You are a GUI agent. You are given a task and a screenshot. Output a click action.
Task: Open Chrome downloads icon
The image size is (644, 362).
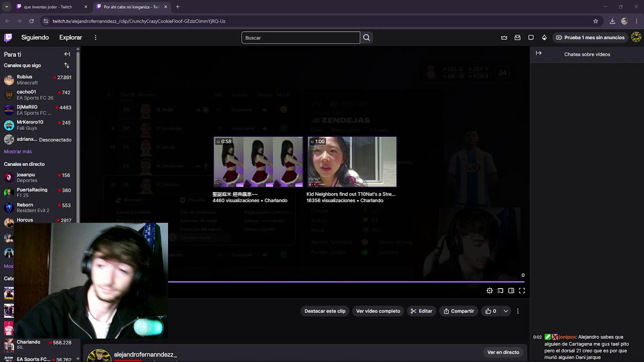coord(612,21)
